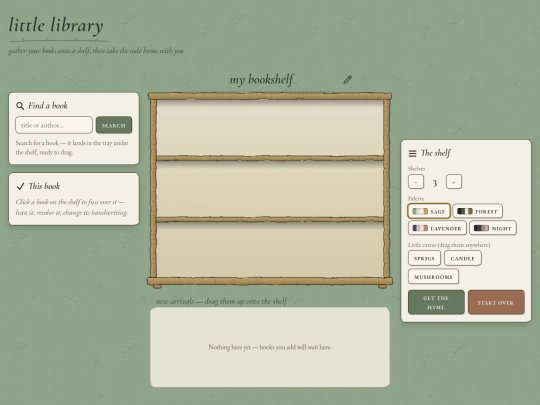Decrease shelves with the minus button
Image resolution: width=540 pixels, height=405 pixels.
pos(416,181)
